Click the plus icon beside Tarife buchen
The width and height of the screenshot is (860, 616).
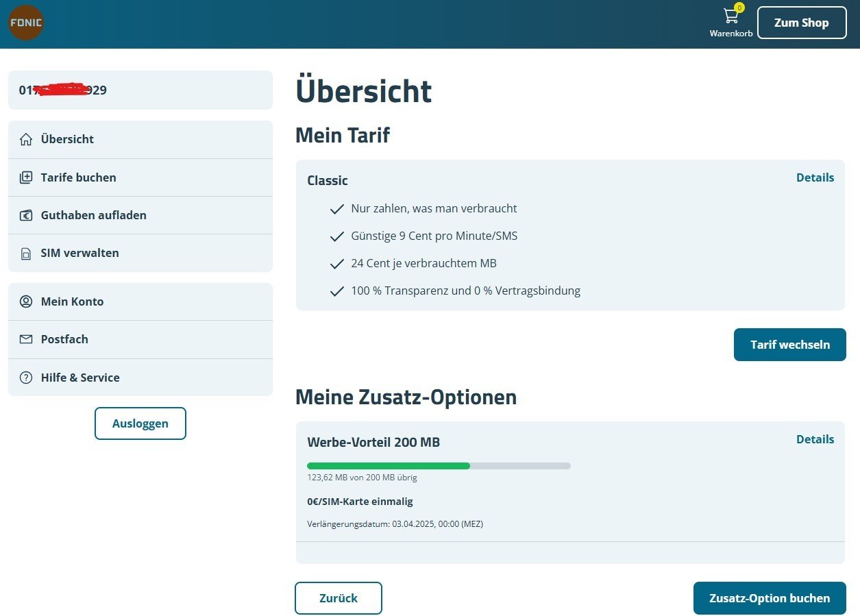[x=26, y=177]
